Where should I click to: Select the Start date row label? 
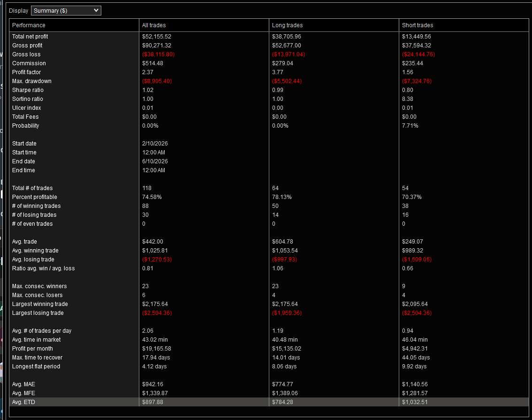(x=24, y=144)
